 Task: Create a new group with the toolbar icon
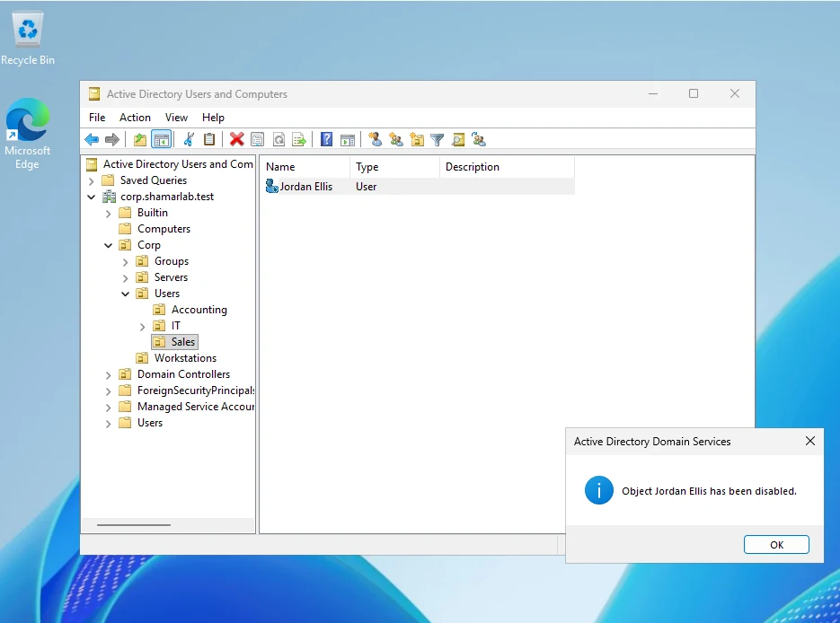tap(396, 140)
